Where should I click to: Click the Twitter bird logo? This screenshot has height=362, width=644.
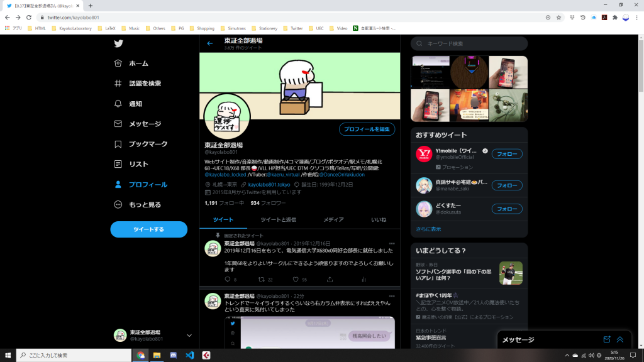[118, 43]
